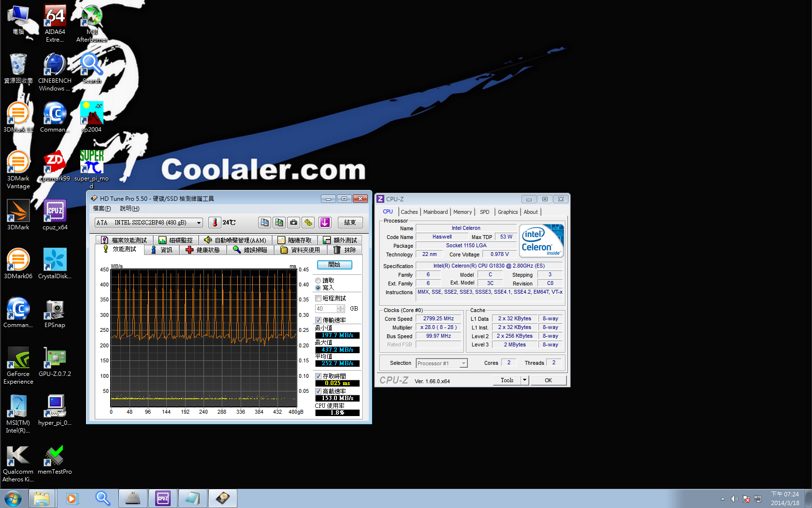Screen dimensions: 812x508
Task: Switch to CPU-Z Memory tab
Action: click(463, 212)
